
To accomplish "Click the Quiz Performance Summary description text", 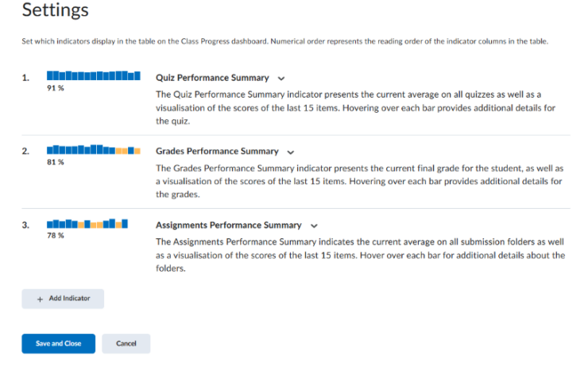I will click(x=359, y=108).
